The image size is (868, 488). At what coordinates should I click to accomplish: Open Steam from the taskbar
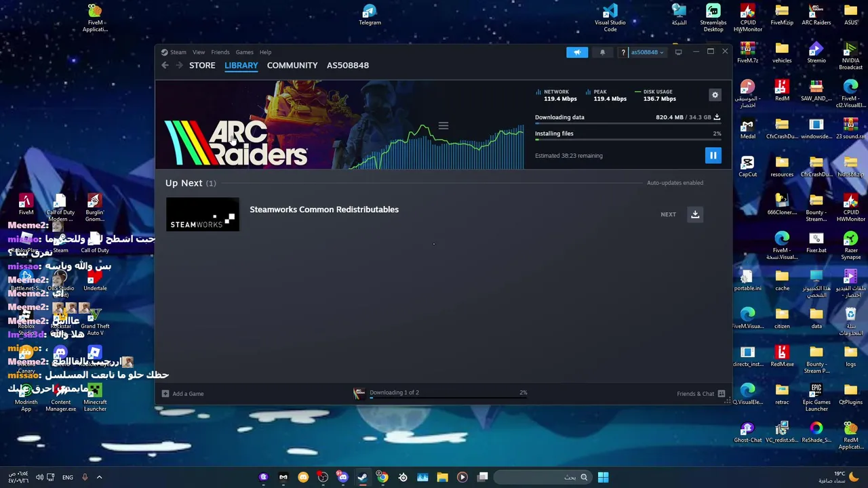pos(363,477)
